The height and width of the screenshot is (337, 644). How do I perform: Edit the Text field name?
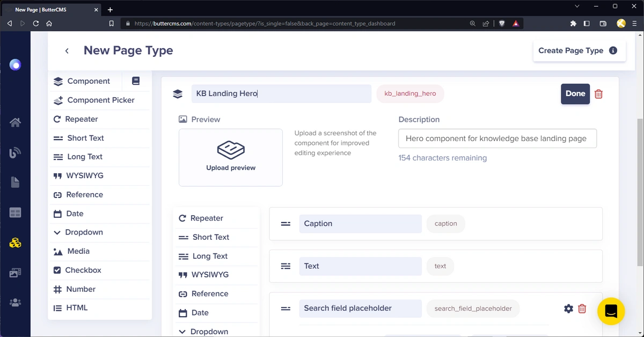[361, 266]
